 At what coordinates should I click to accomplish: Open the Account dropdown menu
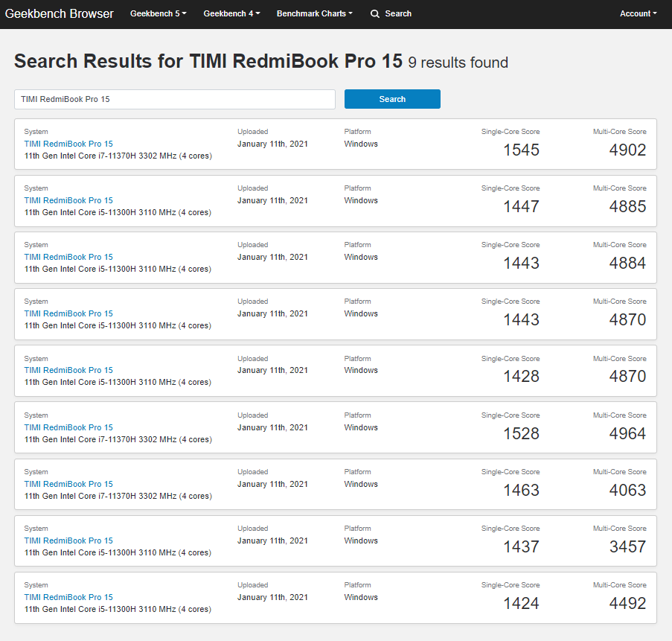click(x=638, y=13)
